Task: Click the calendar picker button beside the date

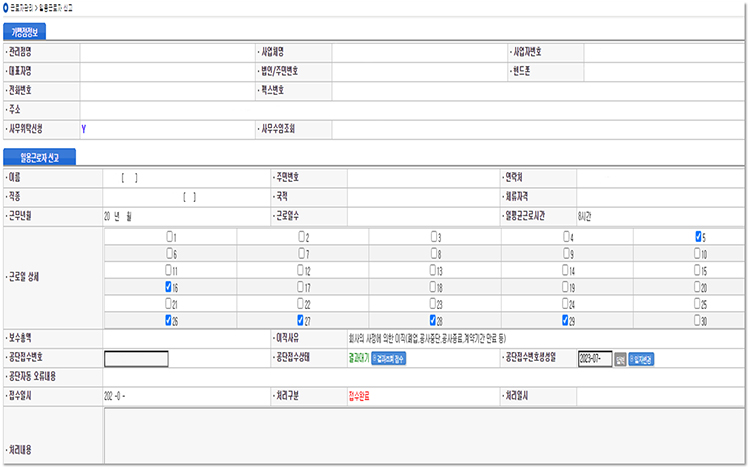Action: click(620, 359)
